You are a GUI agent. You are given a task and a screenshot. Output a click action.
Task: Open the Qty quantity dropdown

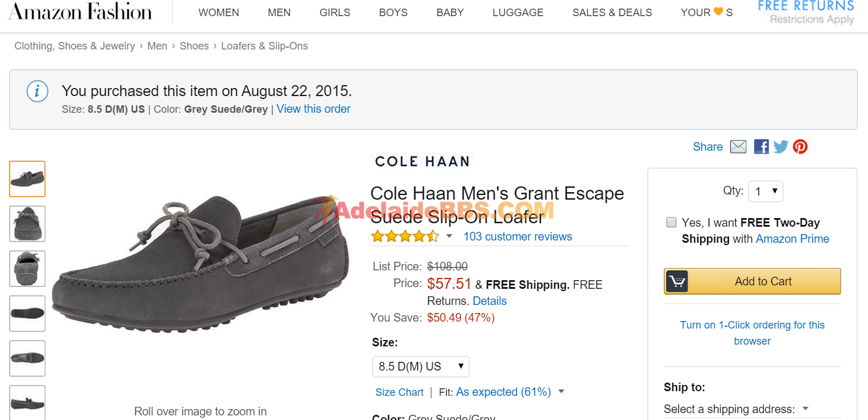click(x=766, y=192)
